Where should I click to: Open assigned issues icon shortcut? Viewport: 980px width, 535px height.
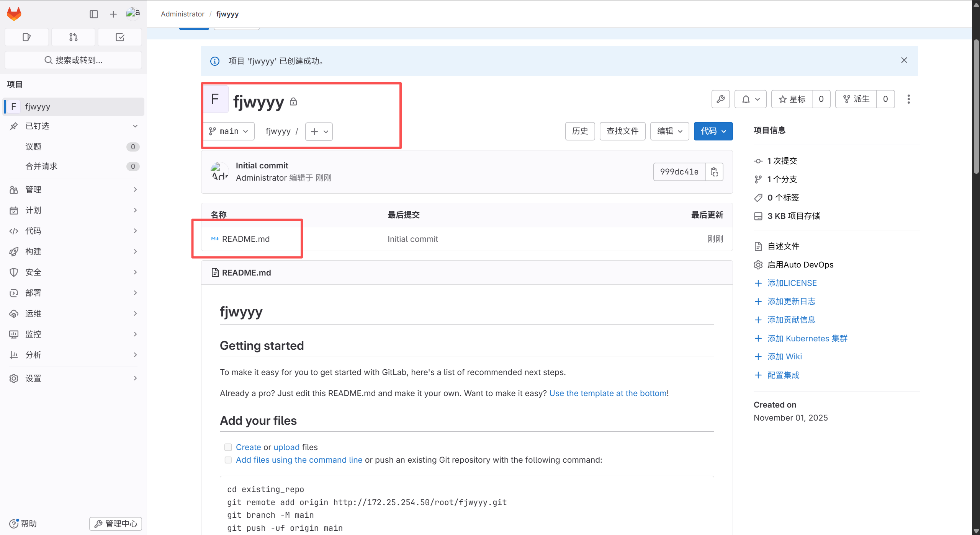[x=26, y=37]
